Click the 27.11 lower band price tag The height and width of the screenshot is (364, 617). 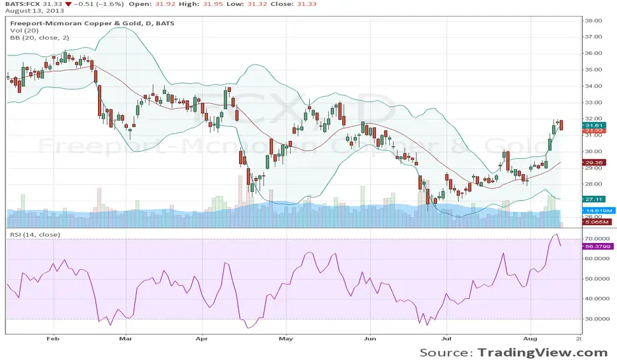click(594, 199)
